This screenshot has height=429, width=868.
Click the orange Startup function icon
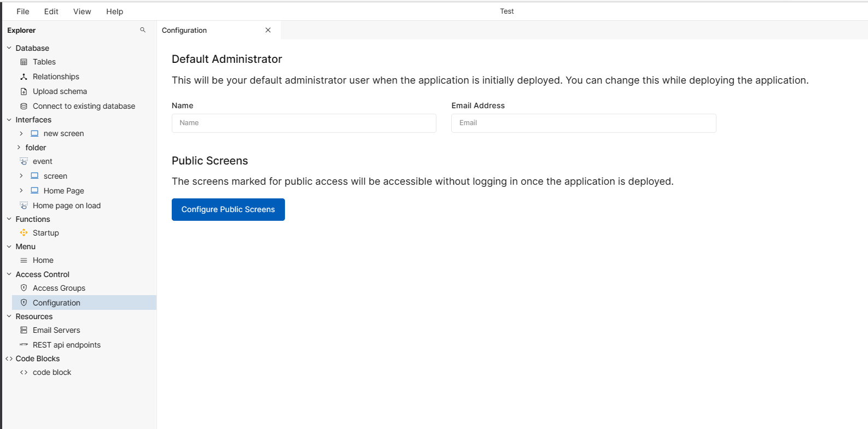pyautogui.click(x=24, y=233)
